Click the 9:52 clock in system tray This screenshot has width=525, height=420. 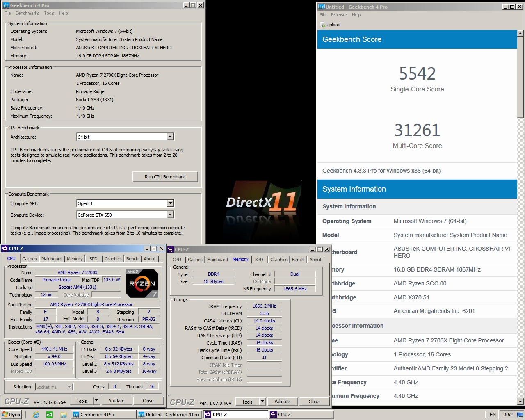pos(508,415)
